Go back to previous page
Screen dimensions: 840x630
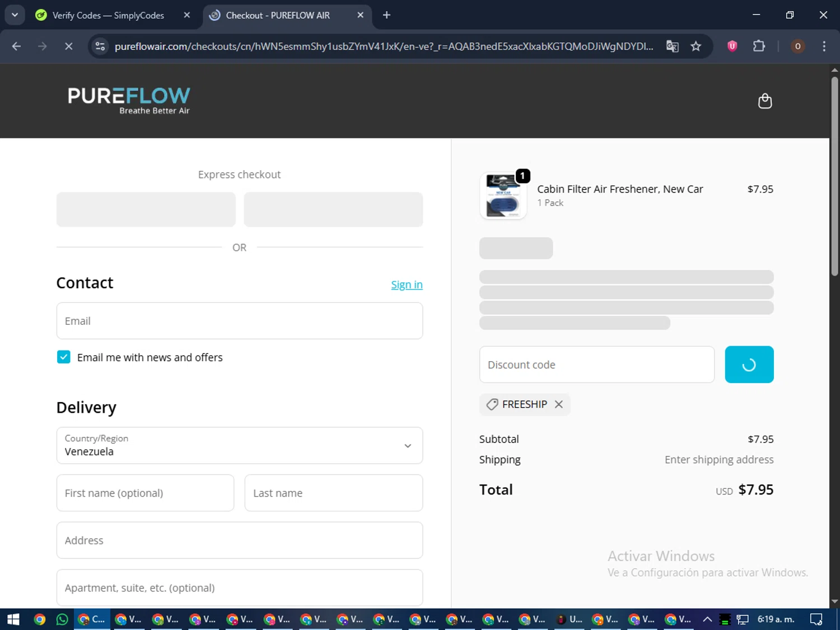[16, 46]
